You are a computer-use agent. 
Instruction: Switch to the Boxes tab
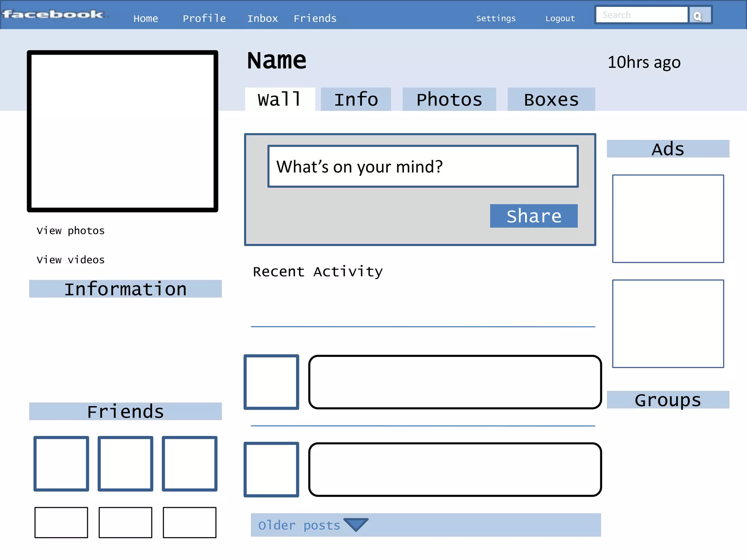pos(551,99)
